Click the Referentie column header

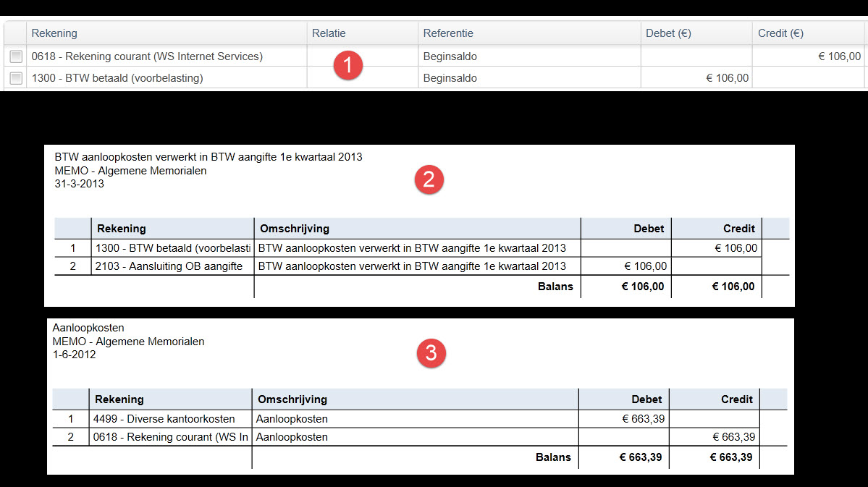coord(448,33)
